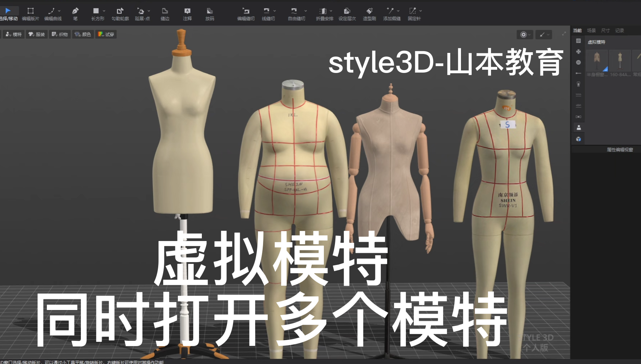Toggle the render mode button above the viewport
Image resolution: width=641 pixels, height=364 pixels.
tap(524, 34)
